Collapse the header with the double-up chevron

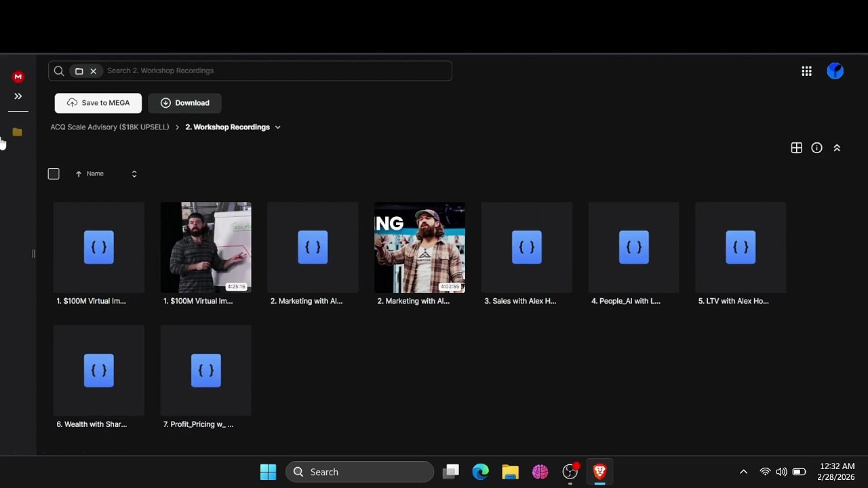point(837,148)
